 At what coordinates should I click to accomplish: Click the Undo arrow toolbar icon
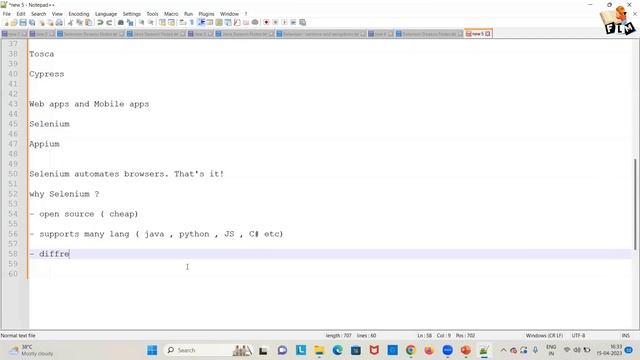pos(100,22)
